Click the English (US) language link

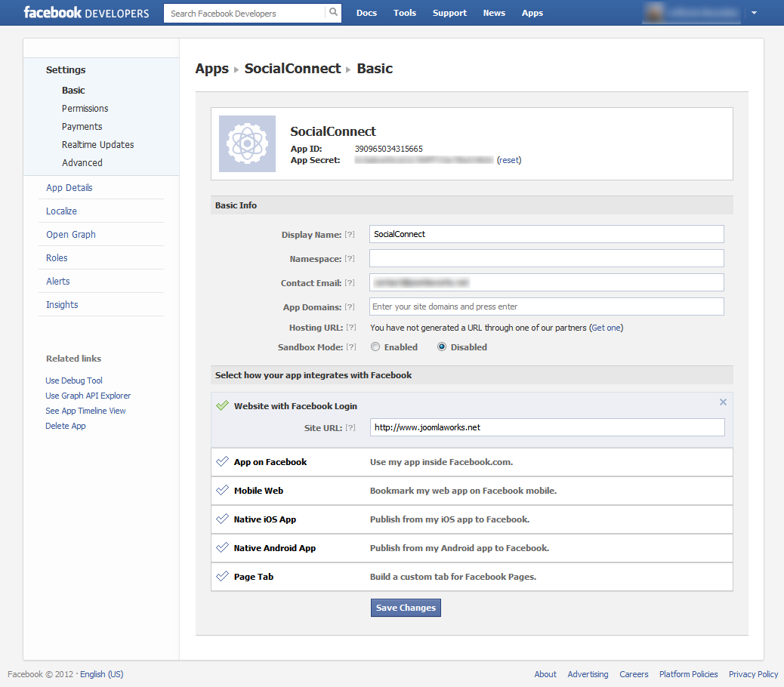(x=101, y=674)
